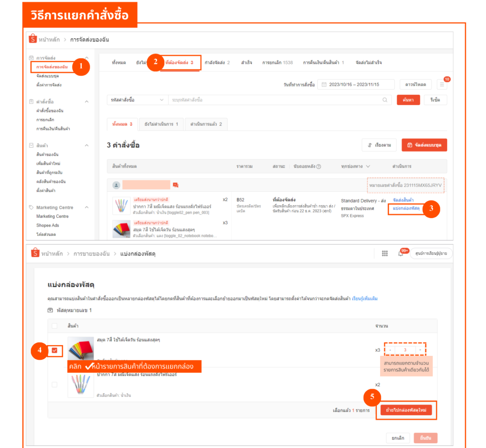The height and width of the screenshot is (448, 486).
Task: Click the ย้ายไปกล่องพัสดุใหม่ button
Action: click(x=407, y=410)
